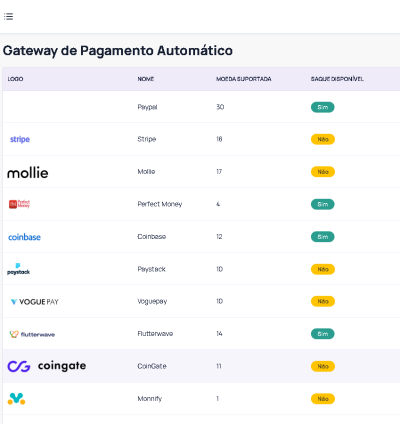The width and height of the screenshot is (400, 424).
Task: Click the Monnify logo icon
Action: pos(16,399)
